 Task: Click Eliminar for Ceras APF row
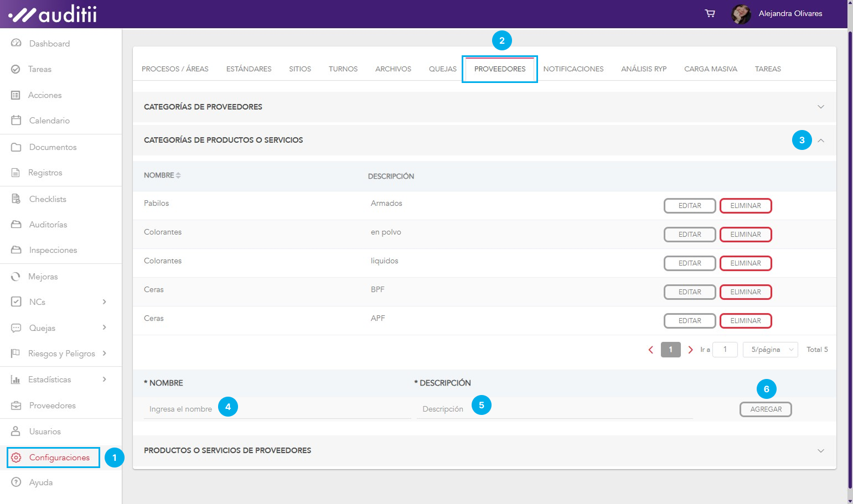click(x=745, y=321)
